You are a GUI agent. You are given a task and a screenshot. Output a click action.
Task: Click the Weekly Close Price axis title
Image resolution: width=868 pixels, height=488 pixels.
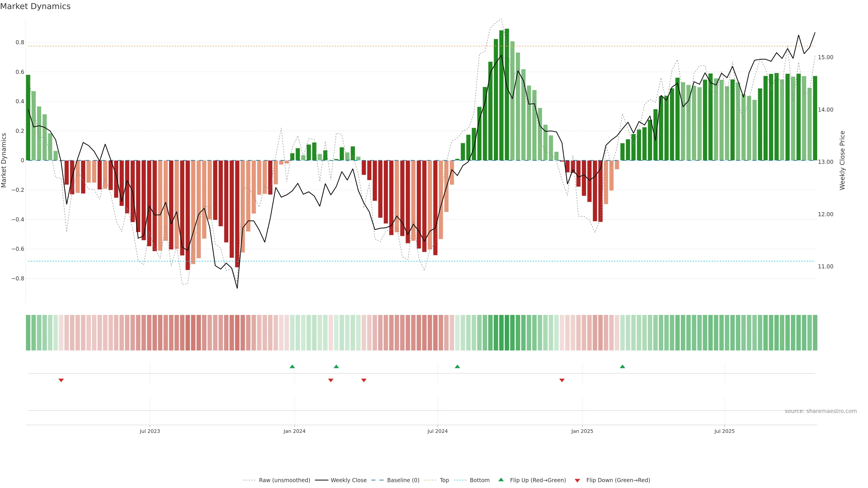tap(842, 160)
